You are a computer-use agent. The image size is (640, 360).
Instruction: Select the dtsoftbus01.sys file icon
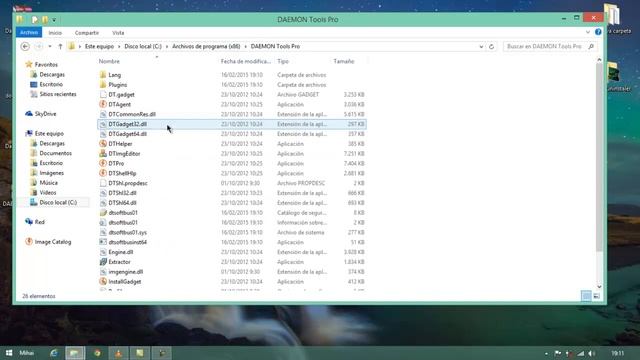point(103,232)
